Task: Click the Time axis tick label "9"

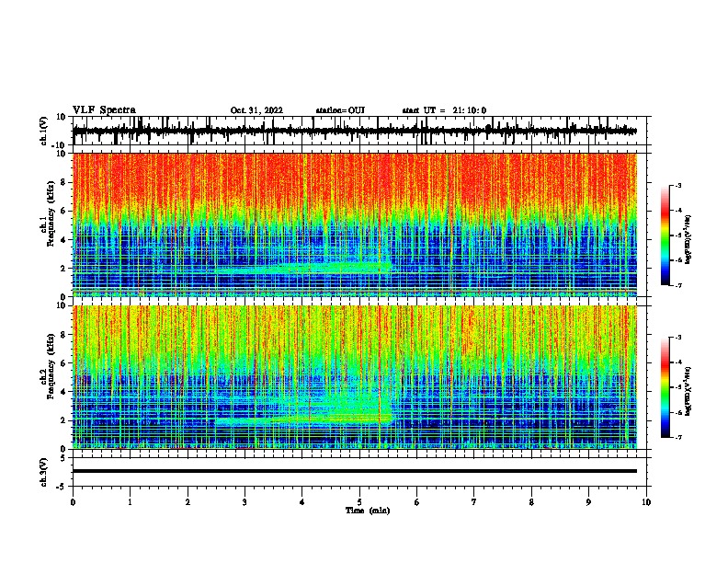Action: pyautogui.click(x=588, y=502)
